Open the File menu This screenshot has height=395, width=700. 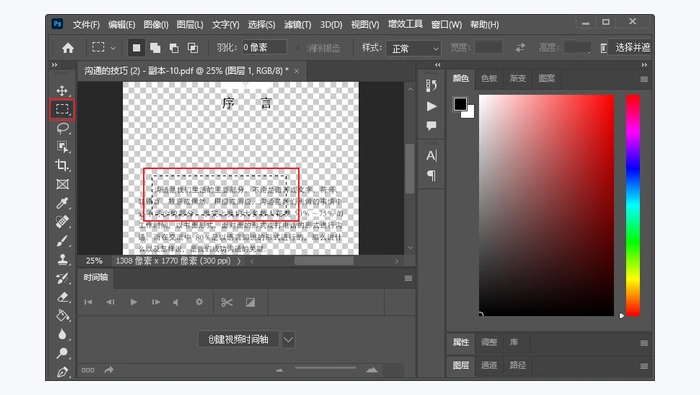pos(86,25)
